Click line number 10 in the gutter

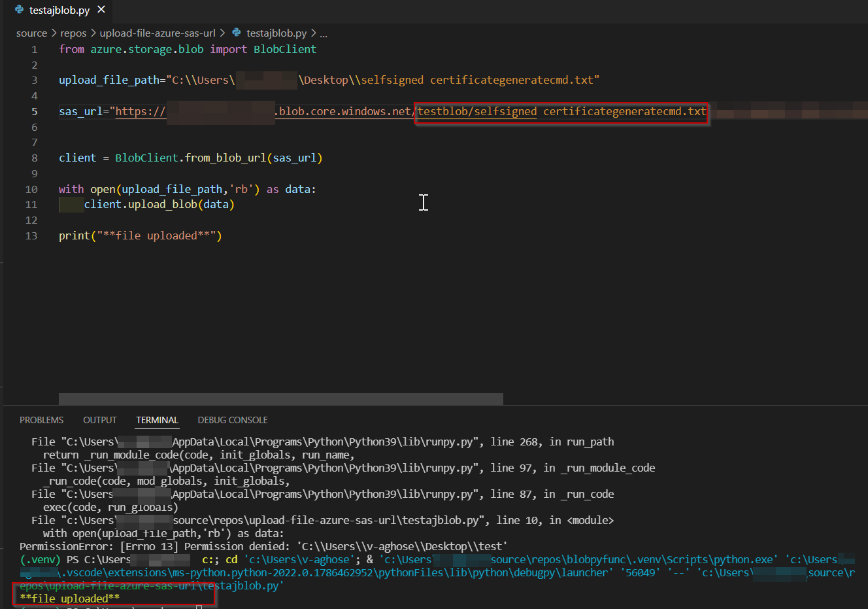pyautogui.click(x=31, y=189)
